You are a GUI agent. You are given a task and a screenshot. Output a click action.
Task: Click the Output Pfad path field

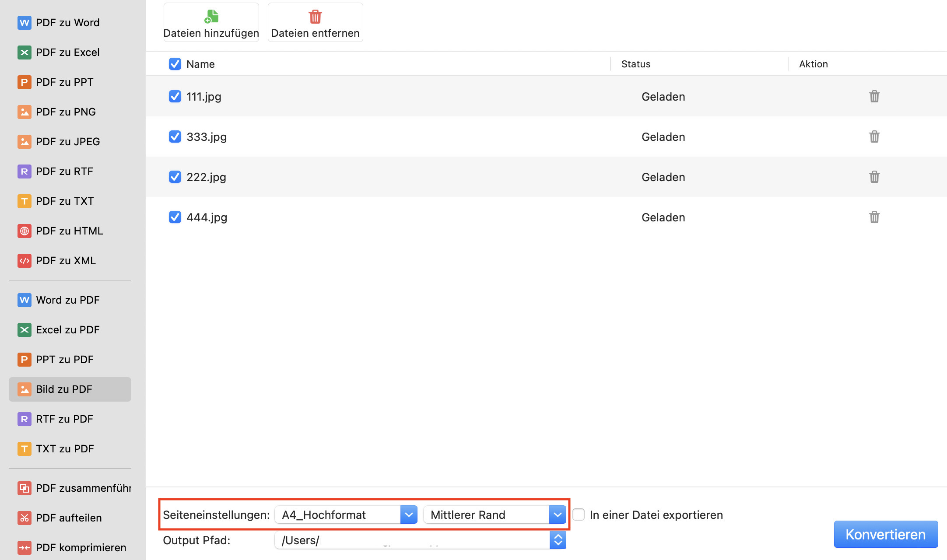click(411, 540)
